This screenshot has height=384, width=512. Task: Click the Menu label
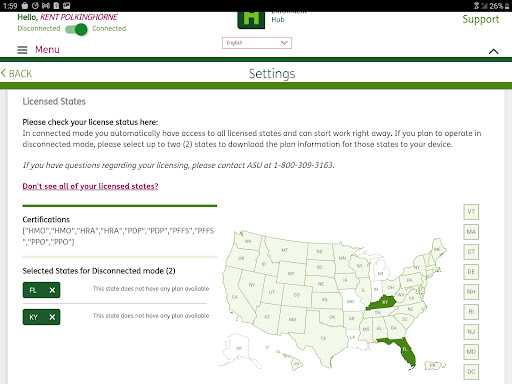click(x=47, y=50)
